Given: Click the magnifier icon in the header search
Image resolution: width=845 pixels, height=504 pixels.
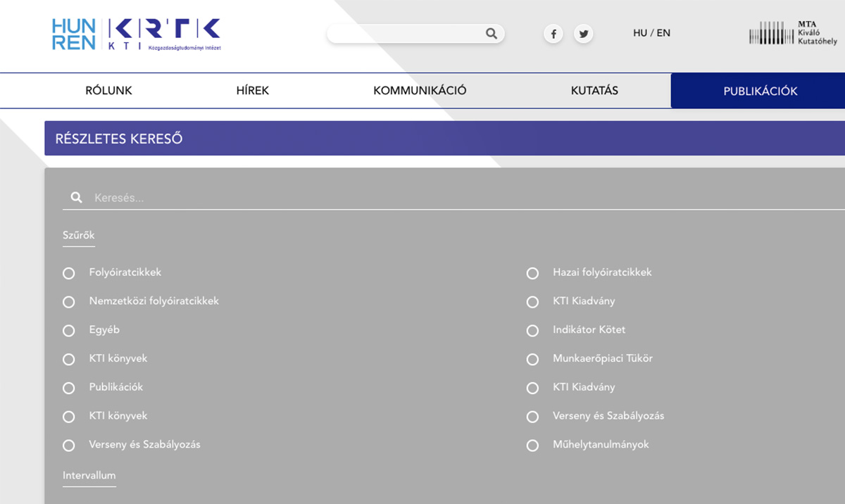Looking at the screenshot, I should click(x=491, y=34).
